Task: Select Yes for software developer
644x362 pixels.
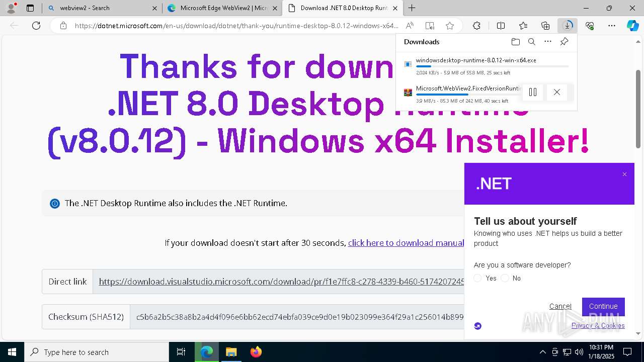Action: [x=478, y=278]
